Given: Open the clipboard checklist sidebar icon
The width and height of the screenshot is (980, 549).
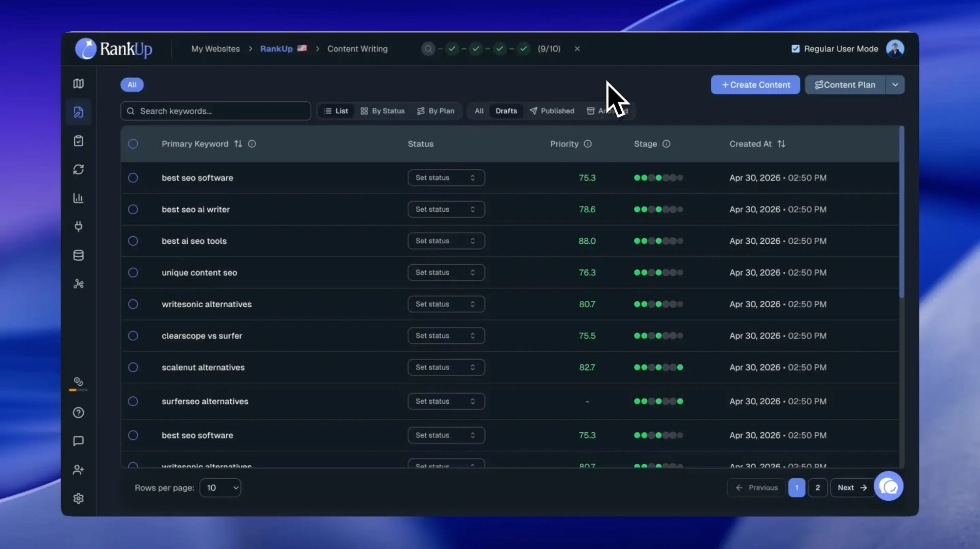Looking at the screenshot, I should [x=78, y=141].
